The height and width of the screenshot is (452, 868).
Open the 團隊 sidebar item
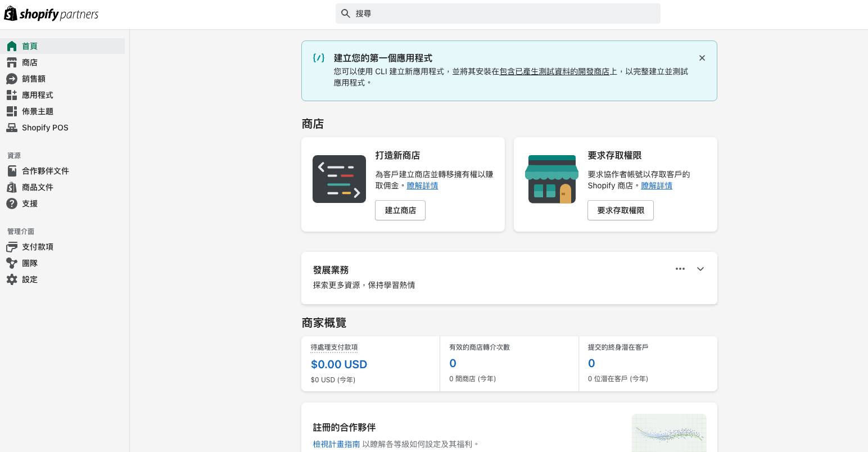[30, 263]
